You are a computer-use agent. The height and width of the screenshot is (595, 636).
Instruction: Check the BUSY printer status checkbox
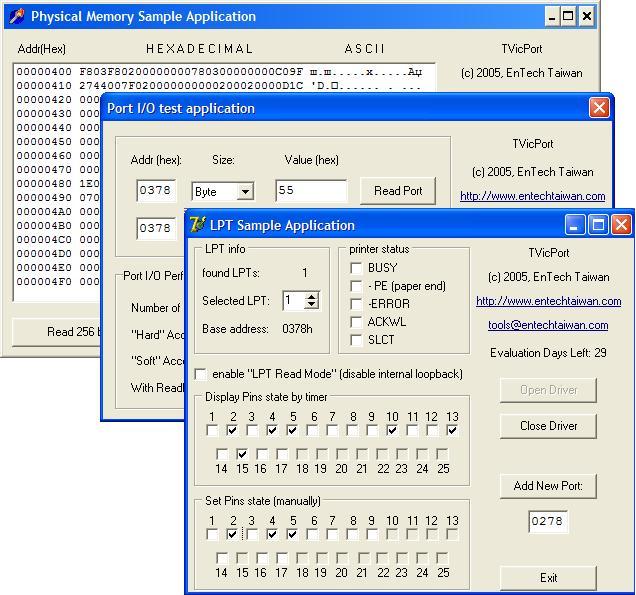tap(356, 268)
